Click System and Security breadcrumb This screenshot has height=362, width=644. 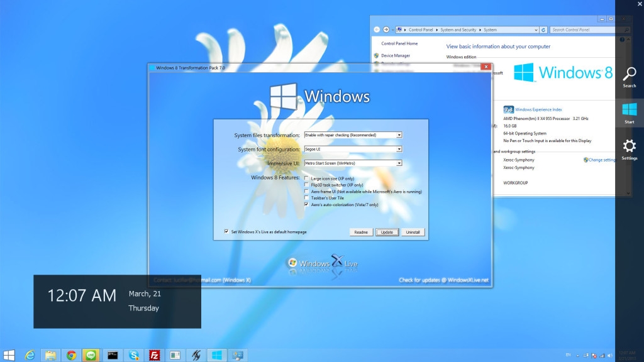(458, 30)
